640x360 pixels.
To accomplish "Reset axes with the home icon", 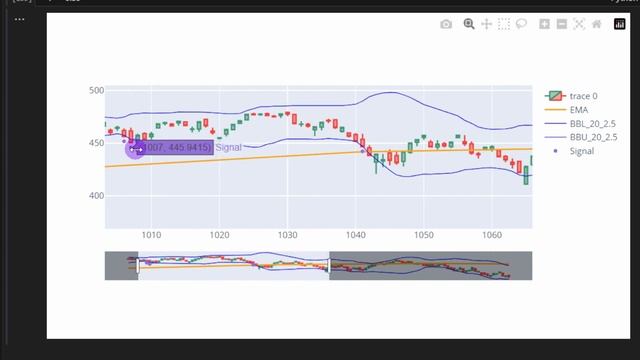I will point(597,24).
